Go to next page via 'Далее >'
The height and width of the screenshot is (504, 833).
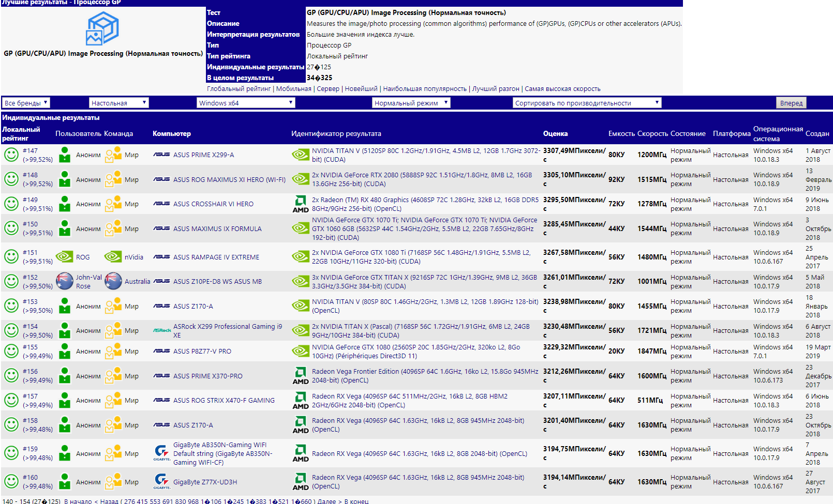[329, 501]
